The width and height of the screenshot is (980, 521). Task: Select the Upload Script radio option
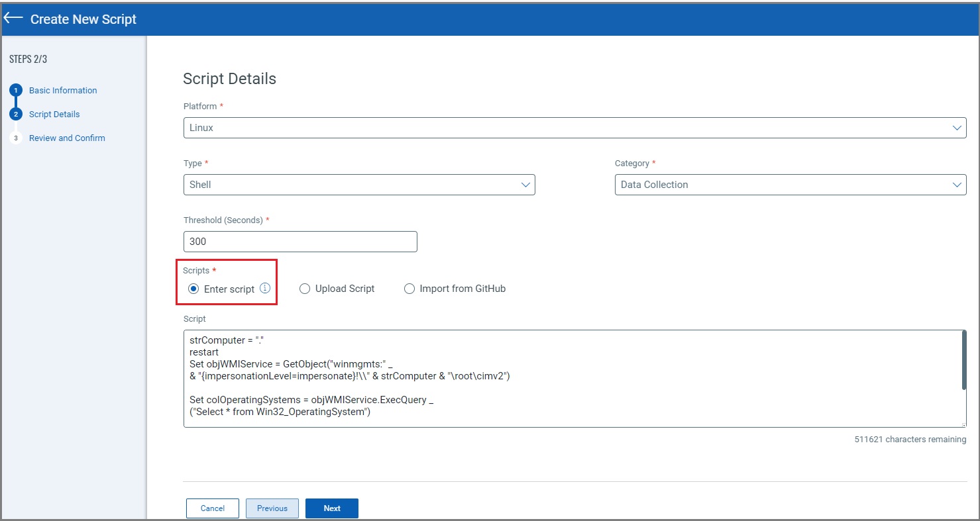click(x=305, y=289)
